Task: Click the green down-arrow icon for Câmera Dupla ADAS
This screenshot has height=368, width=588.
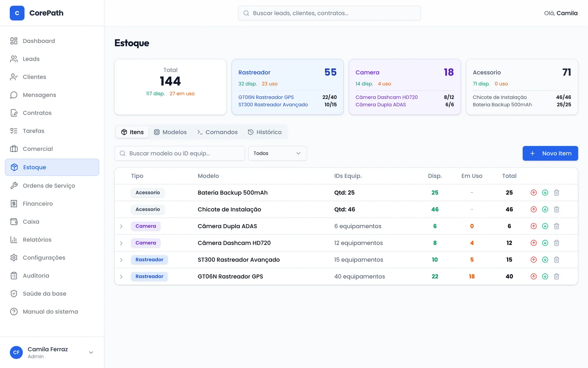Action: click(545, 226)
